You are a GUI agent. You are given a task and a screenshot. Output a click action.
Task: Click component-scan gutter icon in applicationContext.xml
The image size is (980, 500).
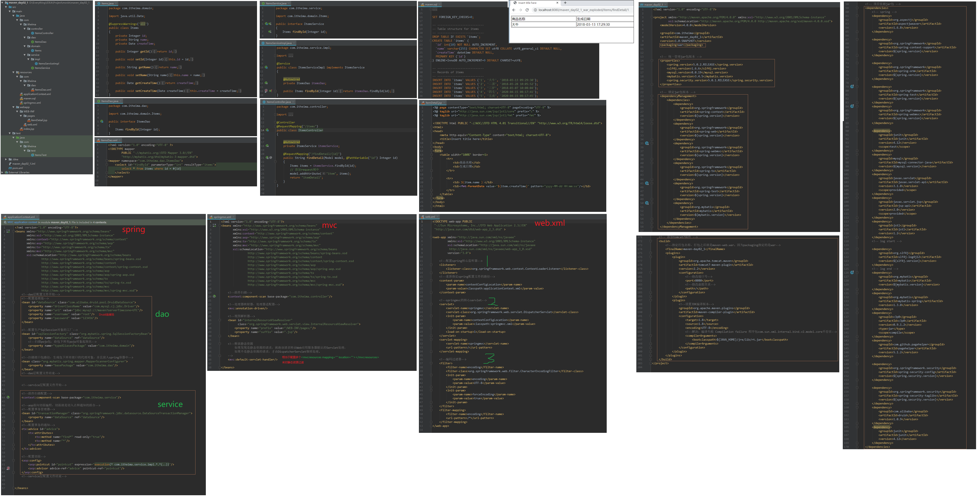pyautogui.click(x=8, y=398)
